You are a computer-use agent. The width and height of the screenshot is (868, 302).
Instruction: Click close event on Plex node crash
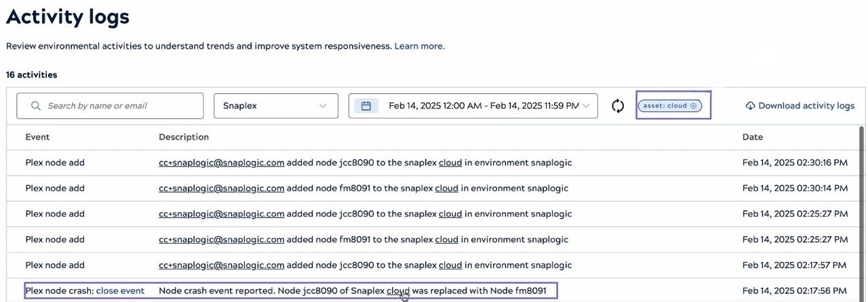pos(120,291)
